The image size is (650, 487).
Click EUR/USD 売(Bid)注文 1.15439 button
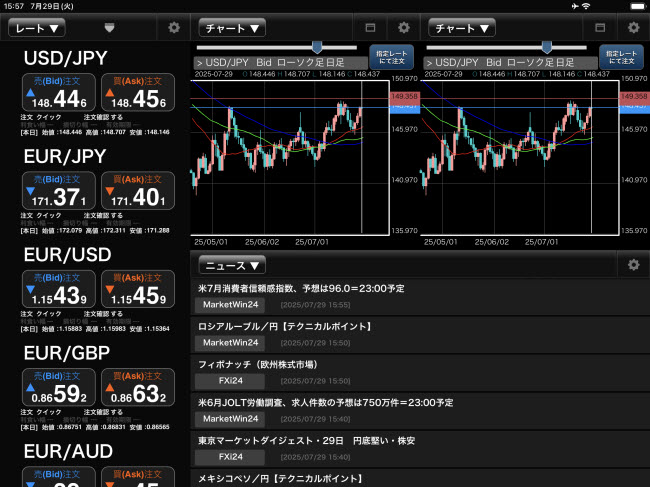tap(59, 289)
